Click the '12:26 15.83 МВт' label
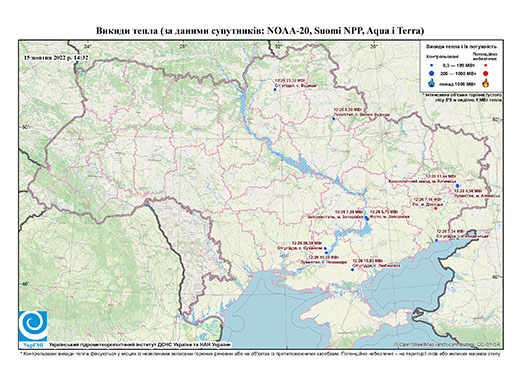This screenshot has width=520, height=368. pos(368,260)
